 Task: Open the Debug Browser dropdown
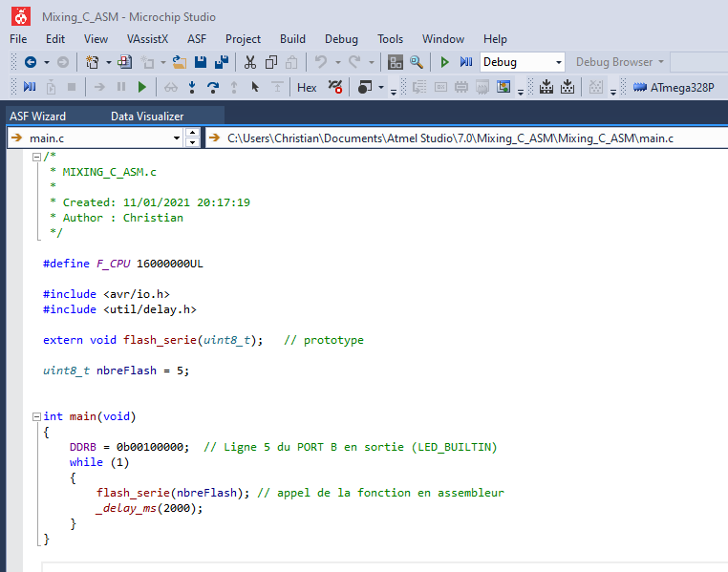(619, 62)
